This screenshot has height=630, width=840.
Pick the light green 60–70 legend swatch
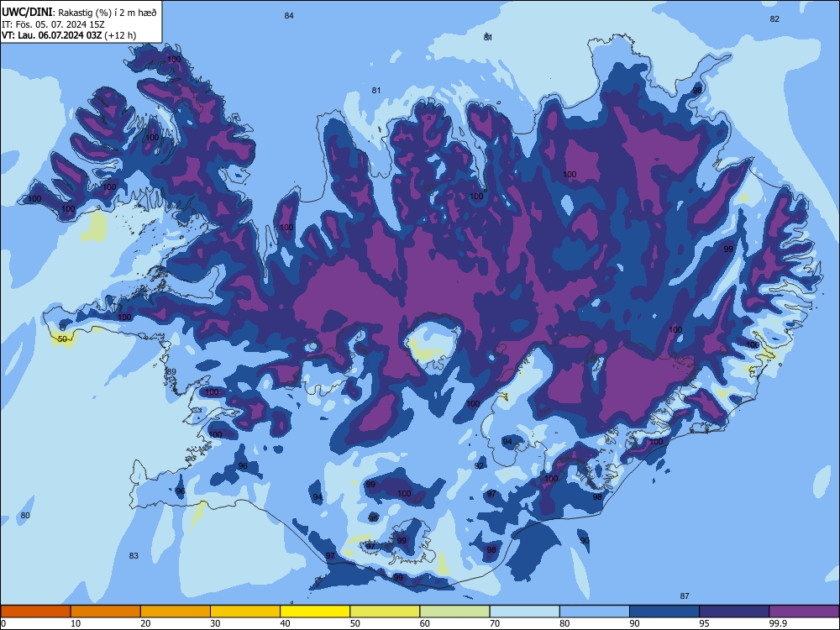[x=454, y=612]
